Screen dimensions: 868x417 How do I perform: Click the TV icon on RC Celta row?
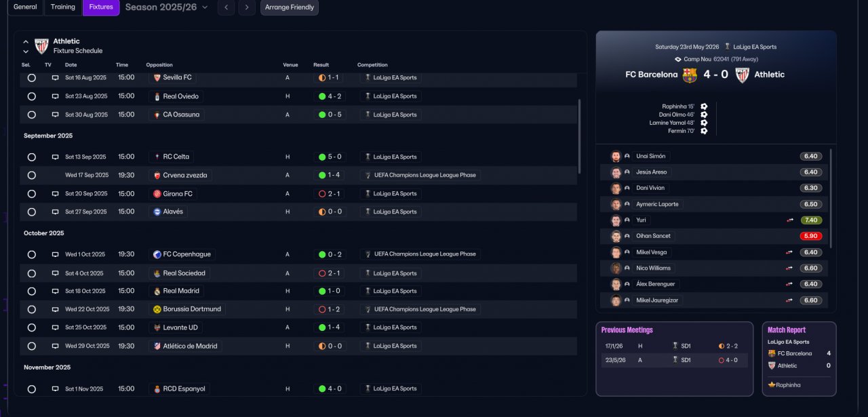[x=55, y=157]
